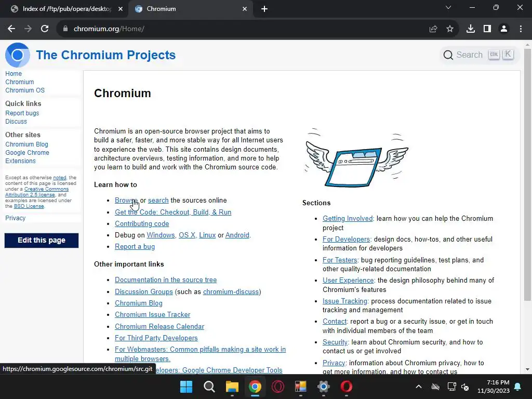Open For Third Party Developers link
This screenshot has height=399, width=532.
pos(156,338)
